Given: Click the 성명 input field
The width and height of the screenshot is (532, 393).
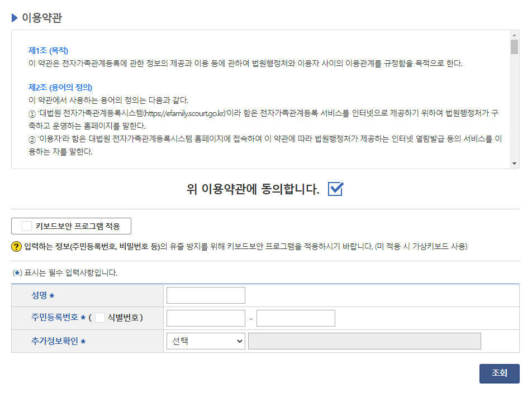Looking at the screenshot, I should coord(206,295).
